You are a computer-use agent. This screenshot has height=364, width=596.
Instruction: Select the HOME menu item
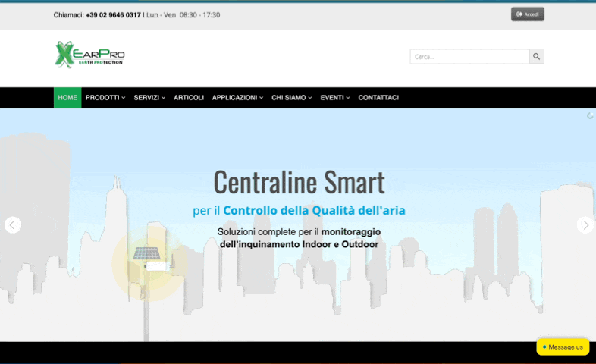coord(67,98)
